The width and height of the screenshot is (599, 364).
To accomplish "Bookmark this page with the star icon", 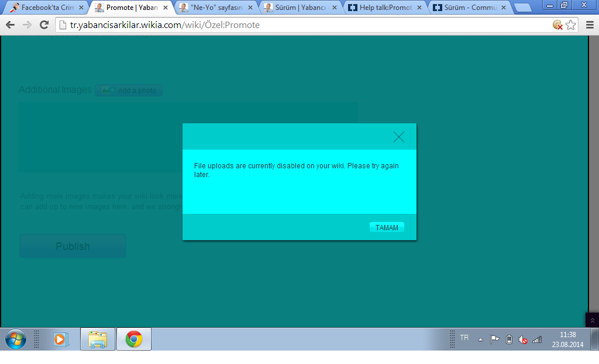I will (571, 25).
